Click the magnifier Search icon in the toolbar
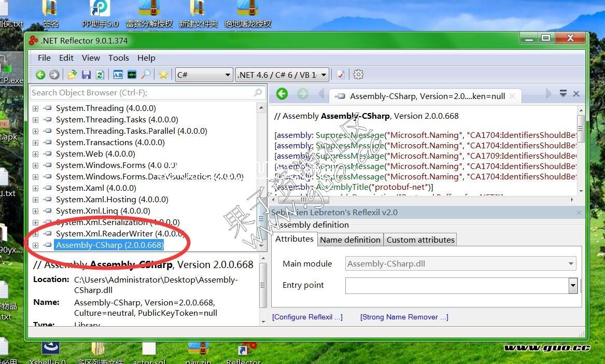 point(146,75)
